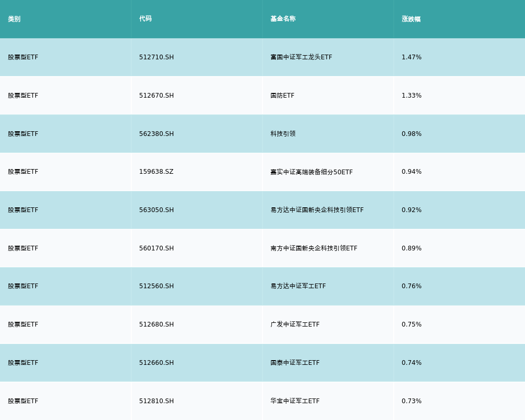Select the 0.98% change value
The width and height of the screenshot is (525, 420).
coord(412,134)
